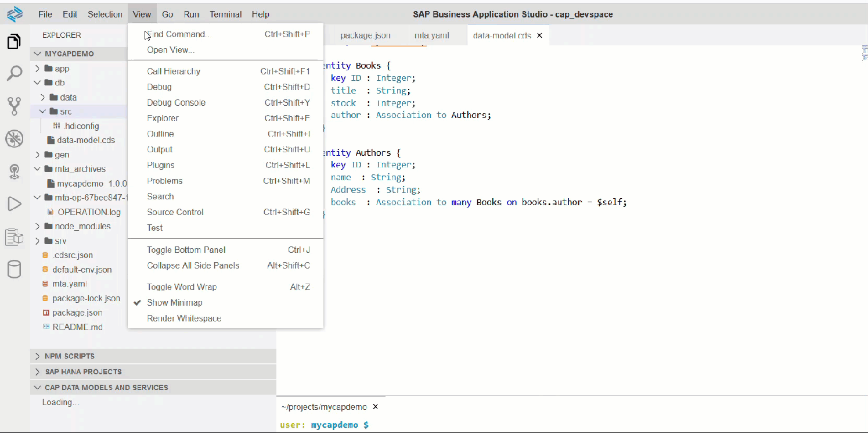
Task: Select Source Control in View menu
Action: tap(225, 212)
